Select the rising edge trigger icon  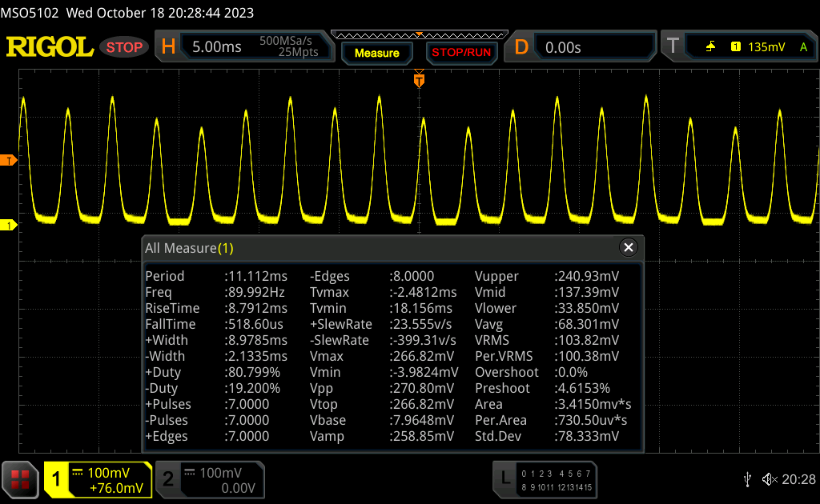coord(710,47)
